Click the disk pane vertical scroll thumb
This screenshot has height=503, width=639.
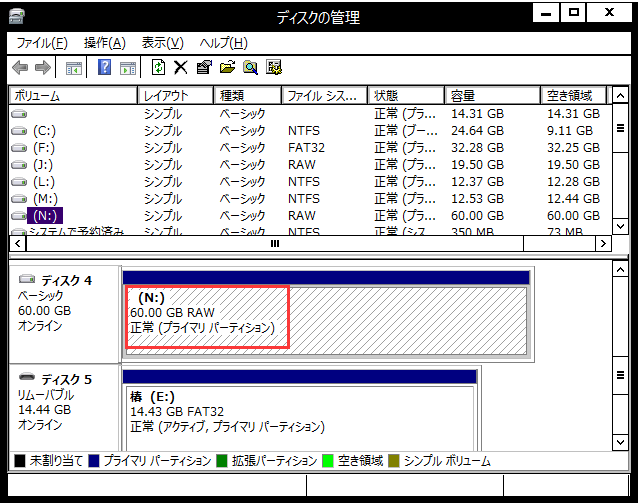point(620,375)
